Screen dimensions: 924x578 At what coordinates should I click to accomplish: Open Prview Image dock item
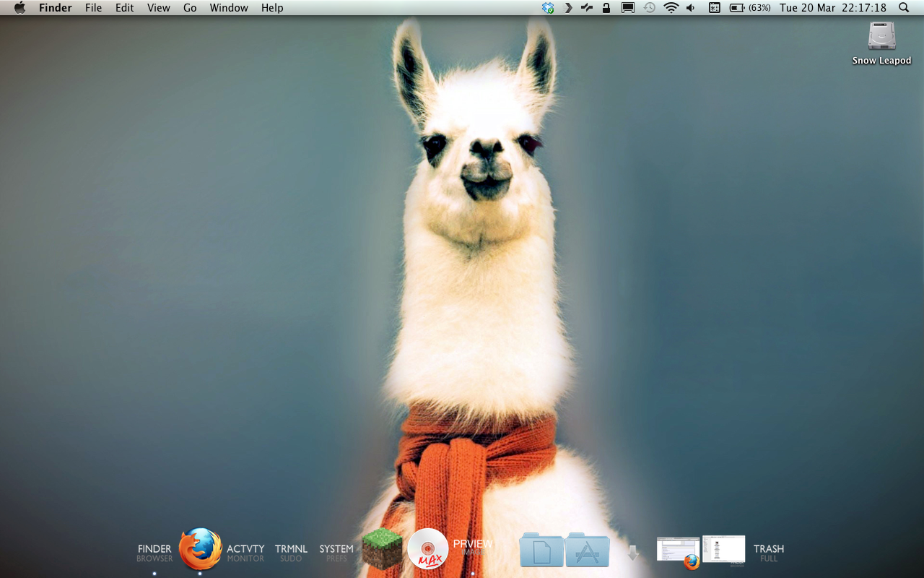[473, 547]
